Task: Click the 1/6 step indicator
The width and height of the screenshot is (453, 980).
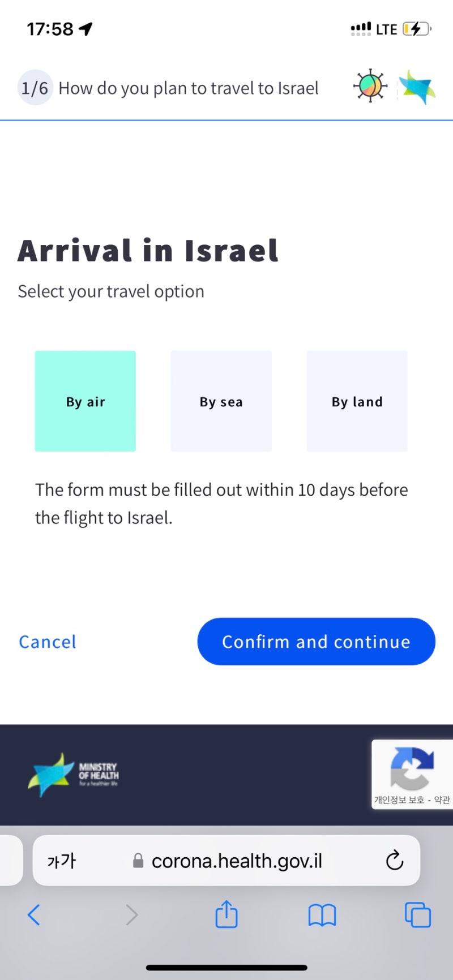Action: [x=35, y=88]
